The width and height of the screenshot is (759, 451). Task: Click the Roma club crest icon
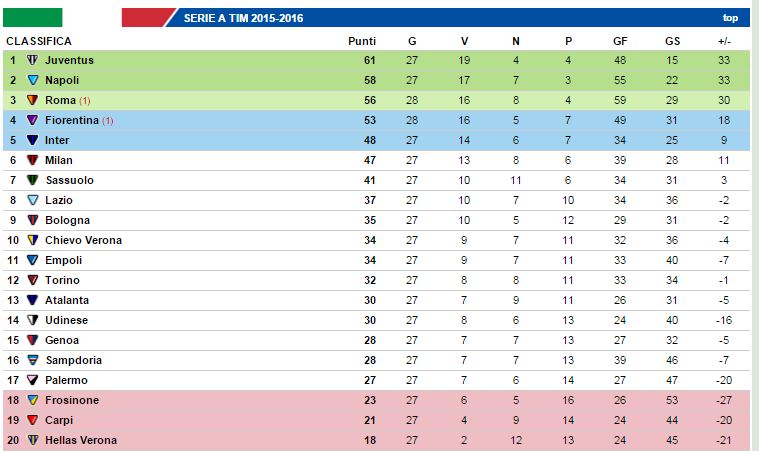pyautogui.click(x=33, y=100)
